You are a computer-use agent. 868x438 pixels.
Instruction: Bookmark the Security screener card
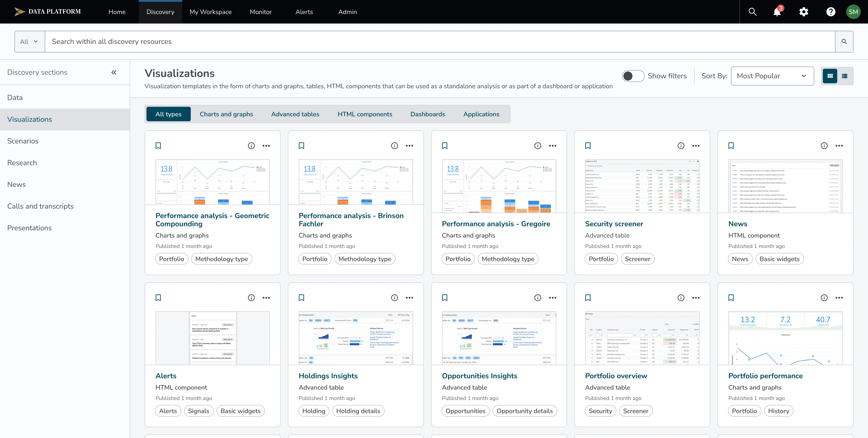click(588, 146)
